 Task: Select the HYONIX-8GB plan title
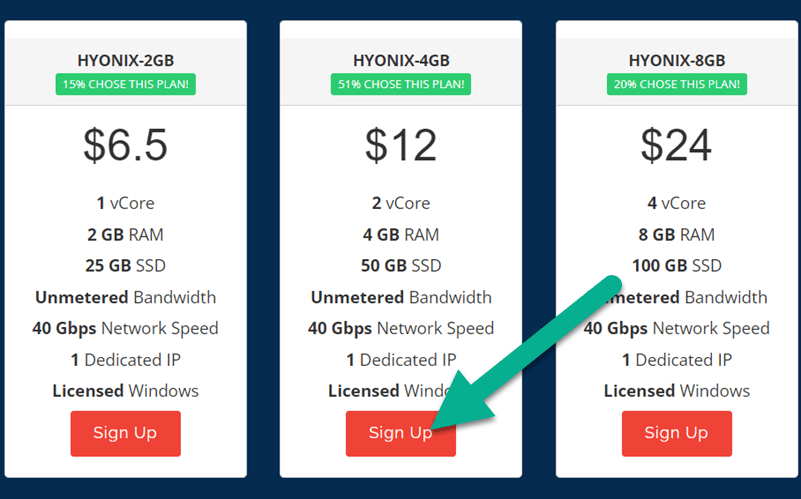[677, 60]
